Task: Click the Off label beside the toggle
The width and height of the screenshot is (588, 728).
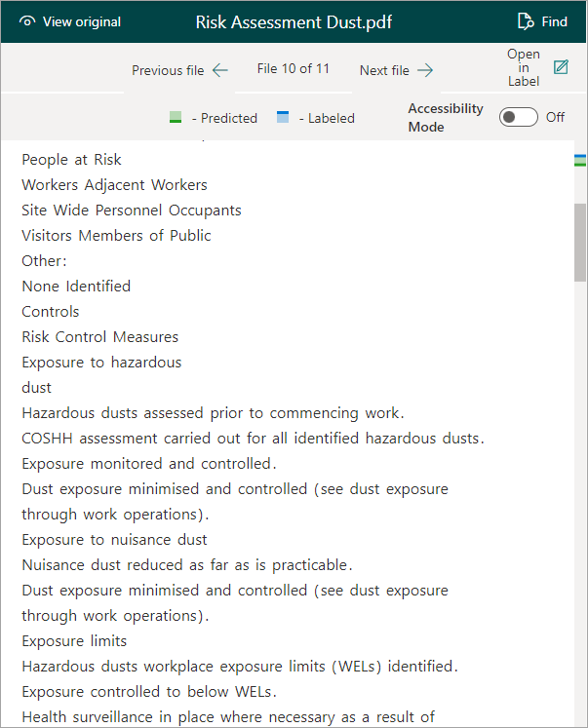Action: 555,117
